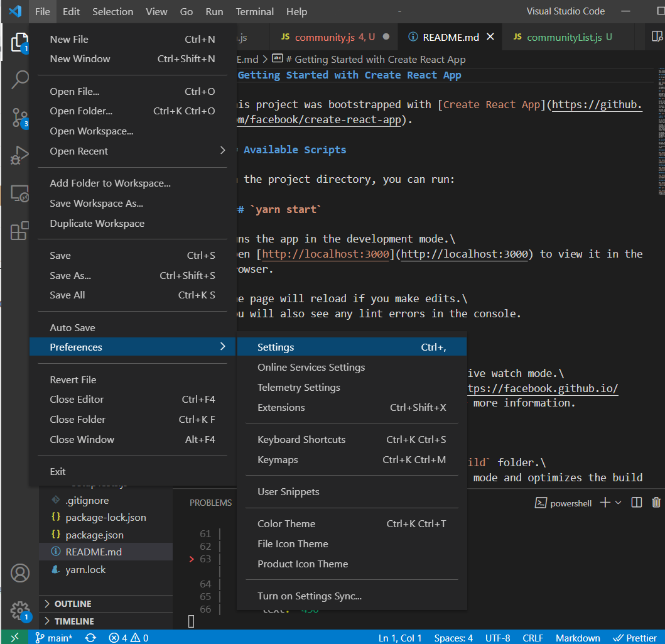Open the Accounts icon in activity bar
Viewport: 665px width, 644px height.
coord(20,573)
